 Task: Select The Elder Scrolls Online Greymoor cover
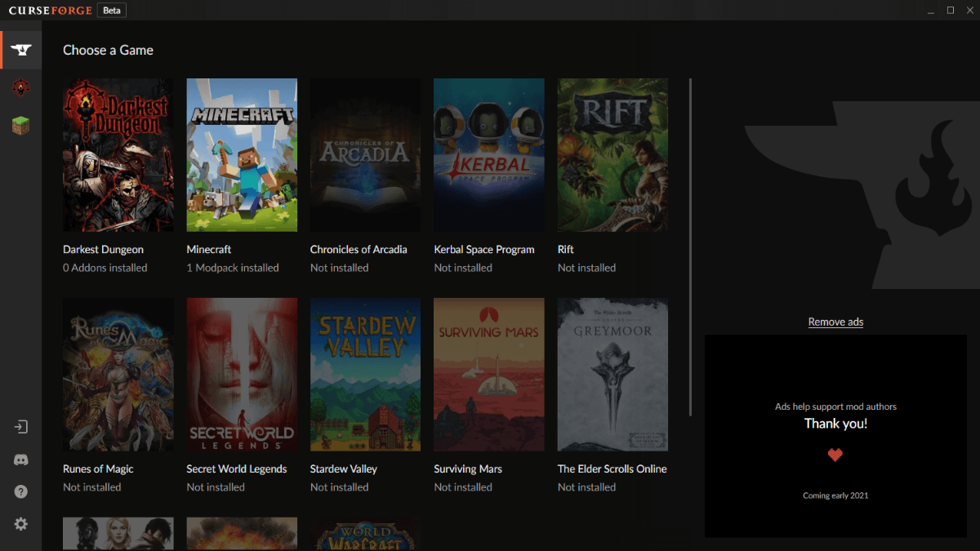tap(612, 375)
